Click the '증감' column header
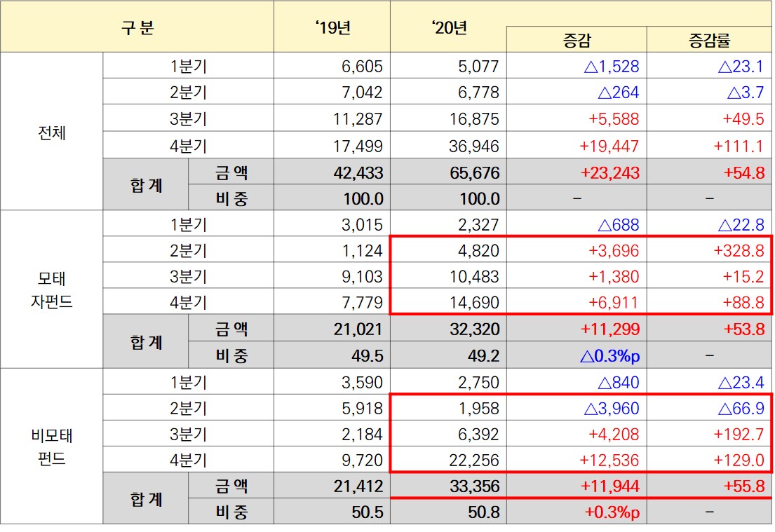Screen dimensions: 775x532 tap(577, 39)
